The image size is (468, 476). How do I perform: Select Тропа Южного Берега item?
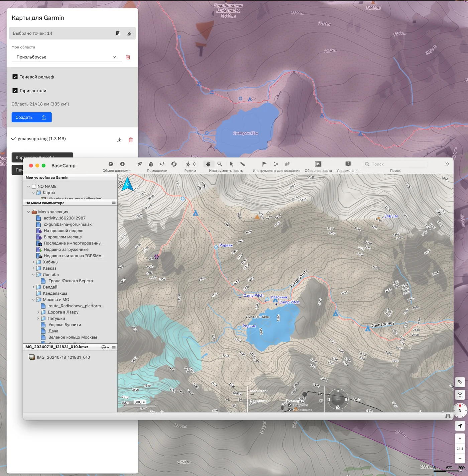71,281
